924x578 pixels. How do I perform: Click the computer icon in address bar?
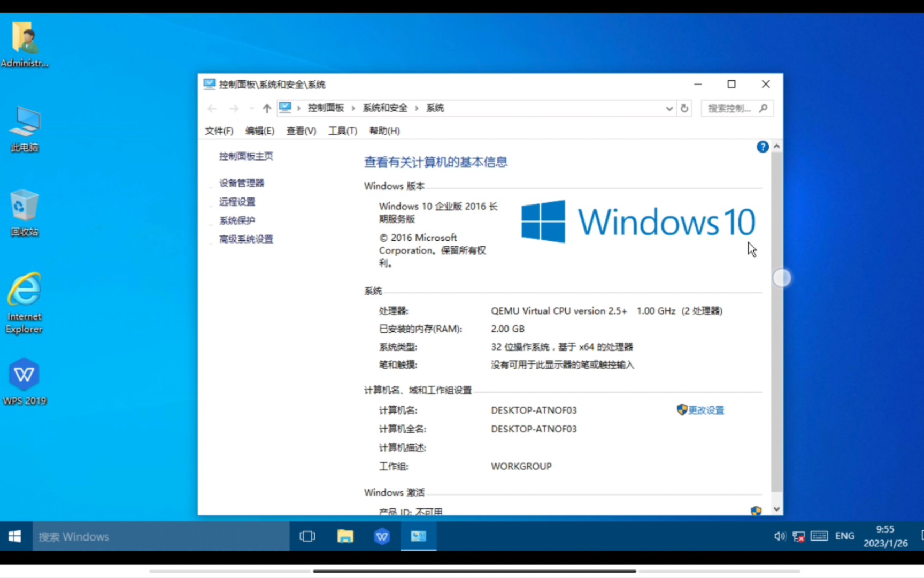tap(285, 108)
